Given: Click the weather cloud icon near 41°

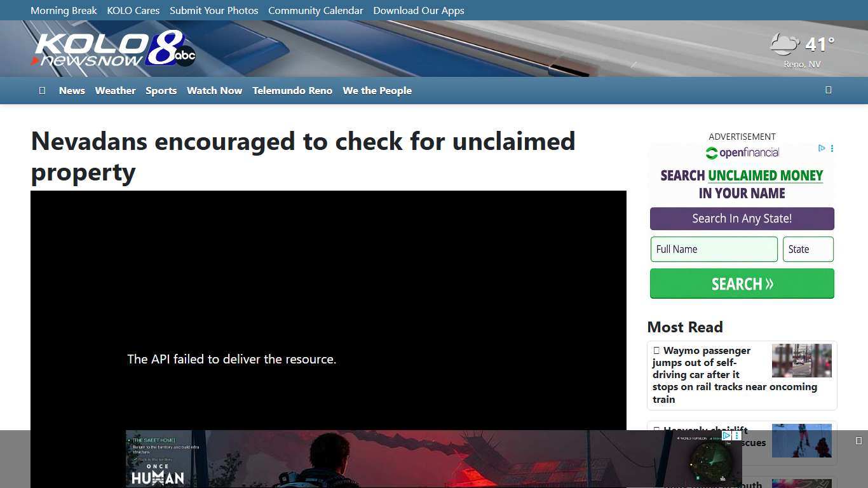Looking at the screenshot, I should click(x=783, y=43).
